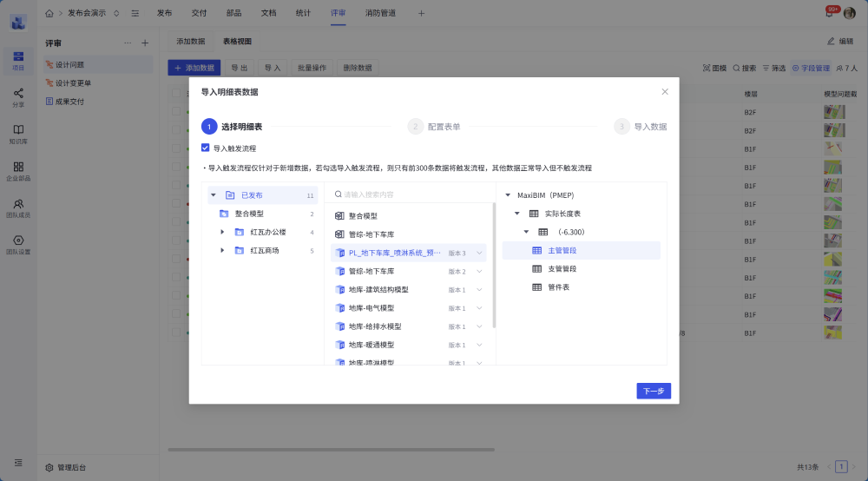
Task: Uncheck the 导入触发流程 checkbox
Action: click(206, 148)
